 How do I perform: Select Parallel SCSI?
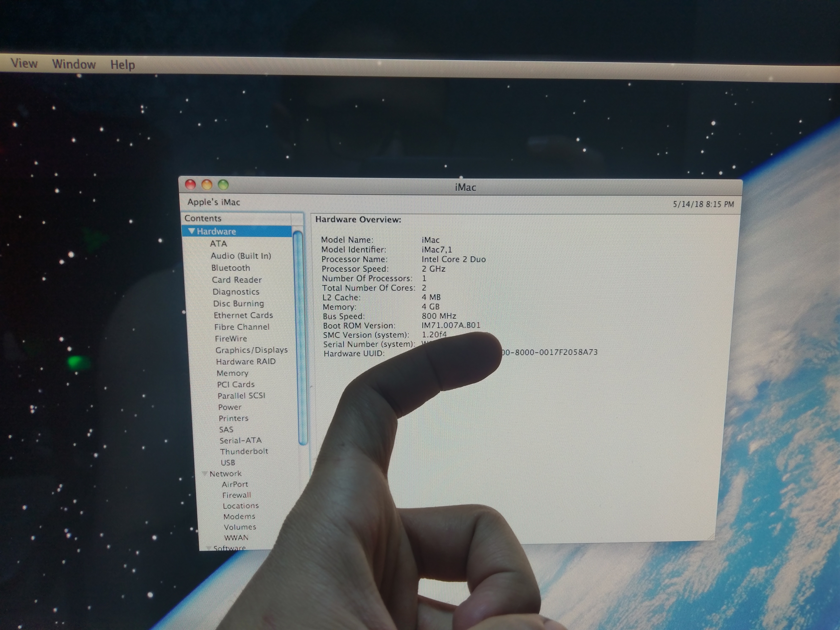[241, 395]
